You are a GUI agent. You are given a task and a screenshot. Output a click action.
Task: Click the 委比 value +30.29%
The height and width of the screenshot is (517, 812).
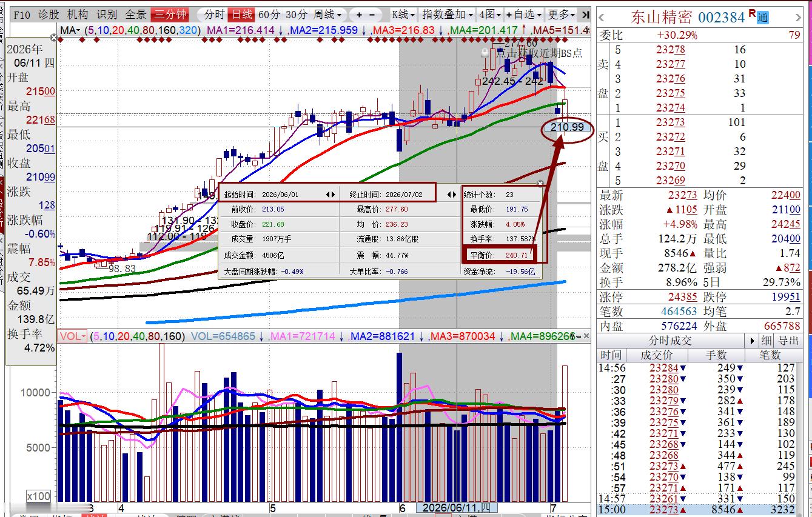[677, 35]
